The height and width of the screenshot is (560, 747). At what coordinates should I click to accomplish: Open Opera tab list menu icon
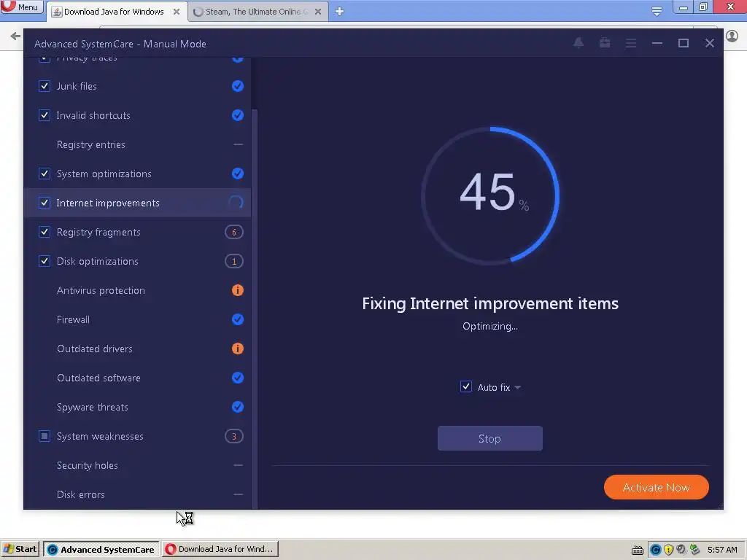[x=657, y=12]
